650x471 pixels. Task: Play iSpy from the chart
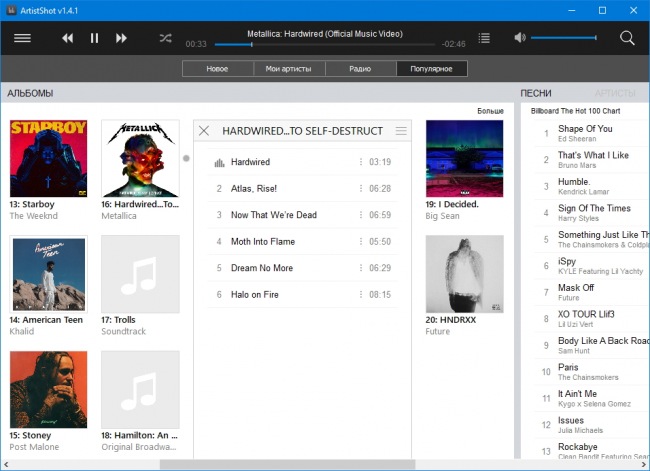pos(591,266)
